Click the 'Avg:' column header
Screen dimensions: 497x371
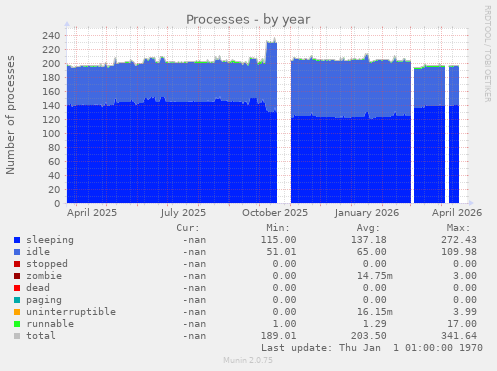coord(368,228)
